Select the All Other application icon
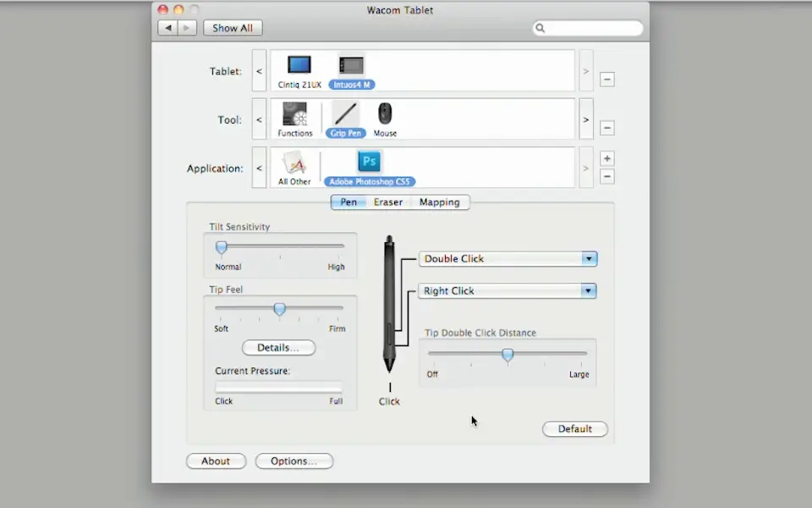The height and width of the screenshot is (508, 812). [294, 163]
